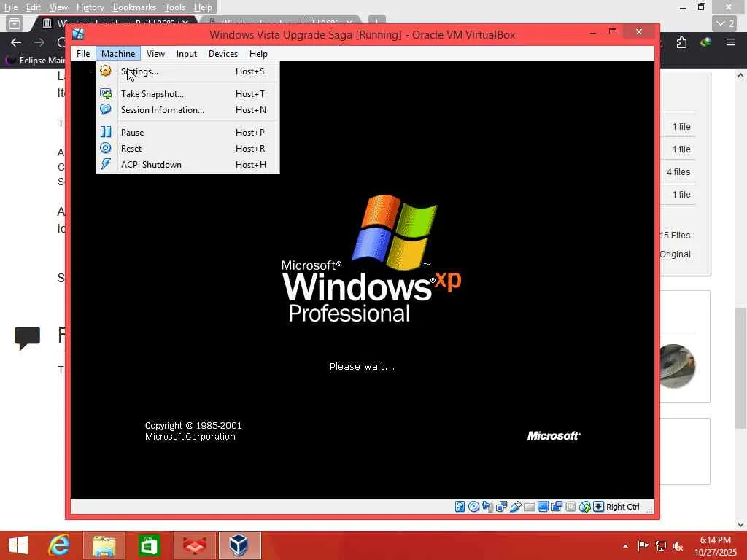
Task: Click the Reset circle icon in menu
Action: click(x=106, y=148)
